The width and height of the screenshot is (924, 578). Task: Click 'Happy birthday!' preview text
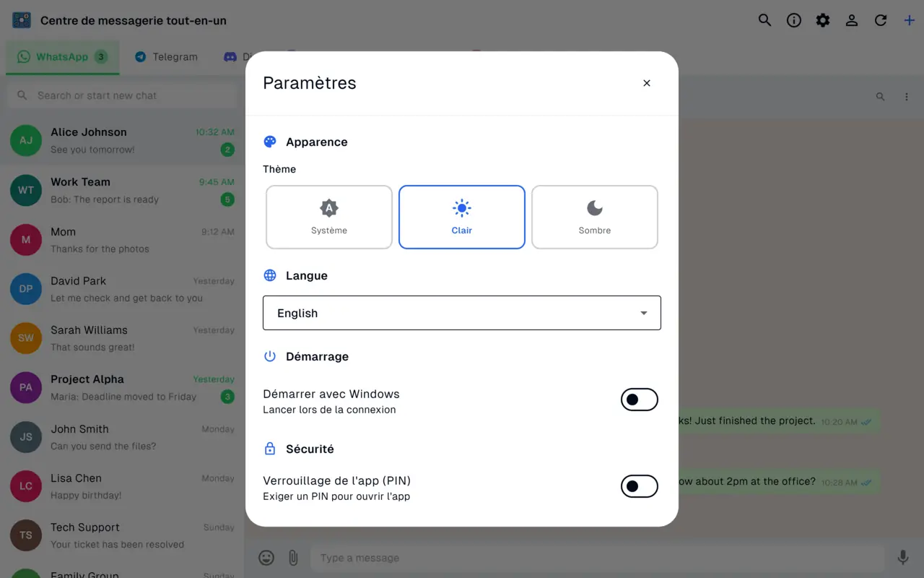point(86,496)
